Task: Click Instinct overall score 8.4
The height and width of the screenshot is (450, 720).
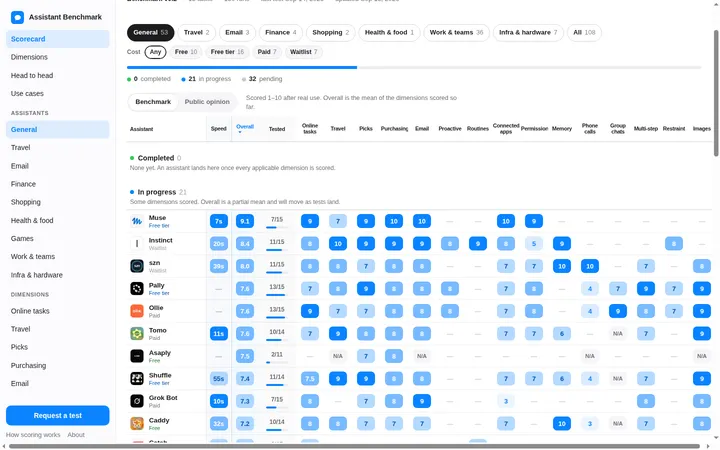Action: (245, 244)
